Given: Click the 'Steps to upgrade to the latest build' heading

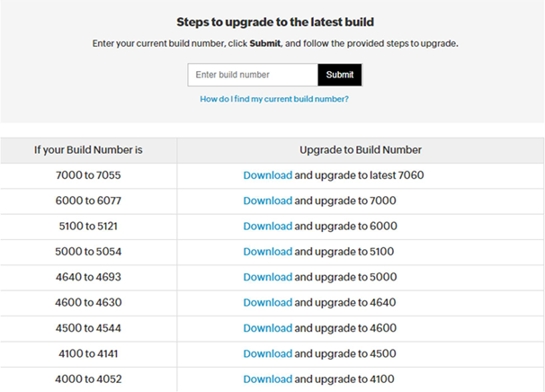Looking at the screenshot, I should [275, 22].
